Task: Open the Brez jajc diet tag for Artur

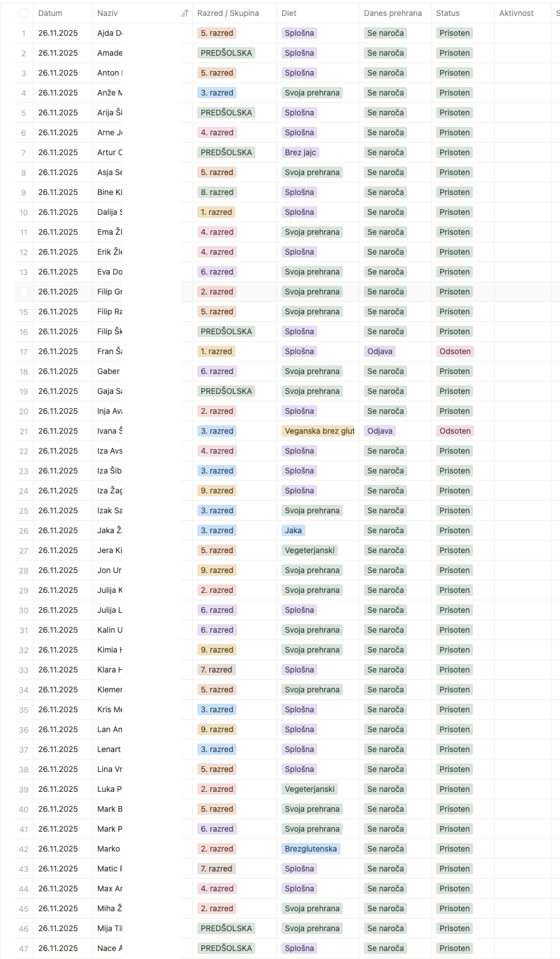Action: coord(301,152)
